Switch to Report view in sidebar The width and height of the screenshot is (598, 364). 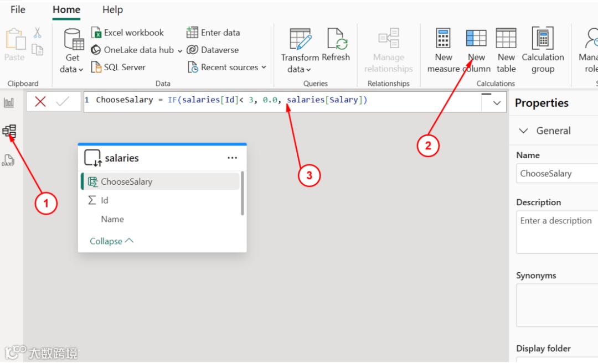9,102
